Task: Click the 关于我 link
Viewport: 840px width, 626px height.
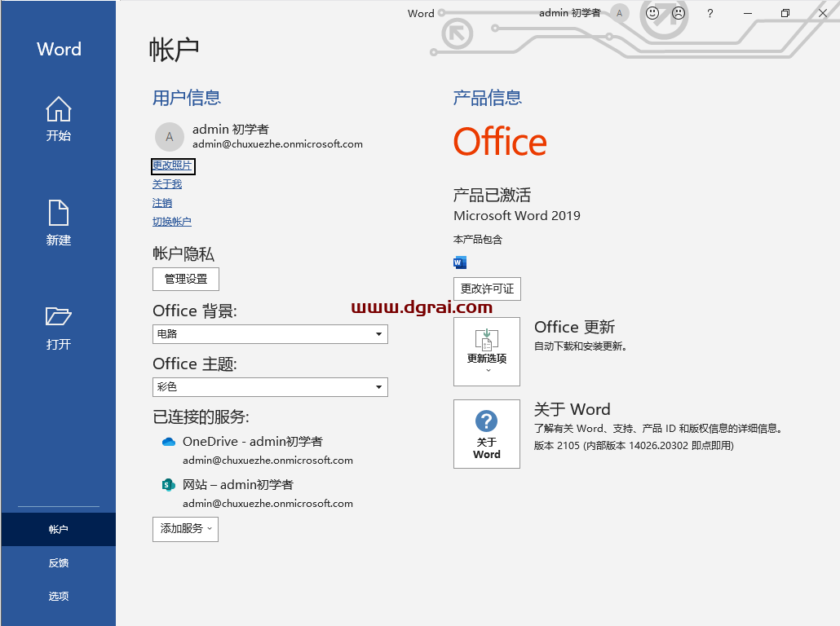Action: tap(166, 184)
